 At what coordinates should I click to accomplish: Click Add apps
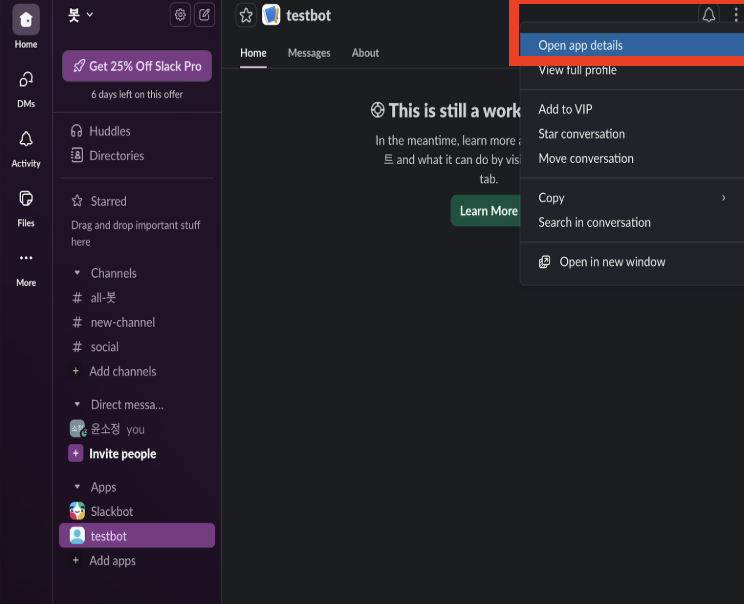pos(112,560)
